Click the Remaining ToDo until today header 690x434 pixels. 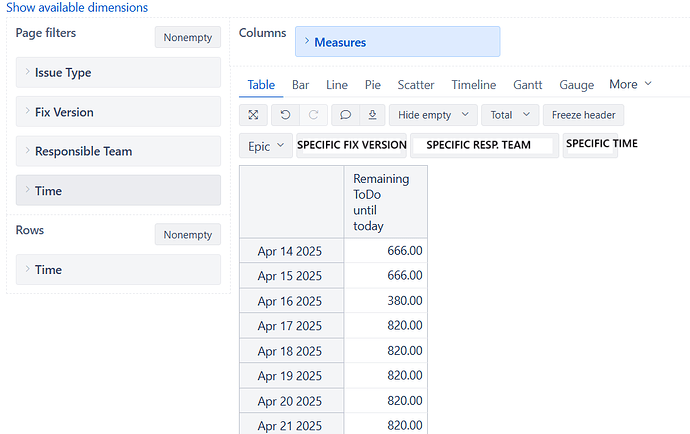(384, 201)
